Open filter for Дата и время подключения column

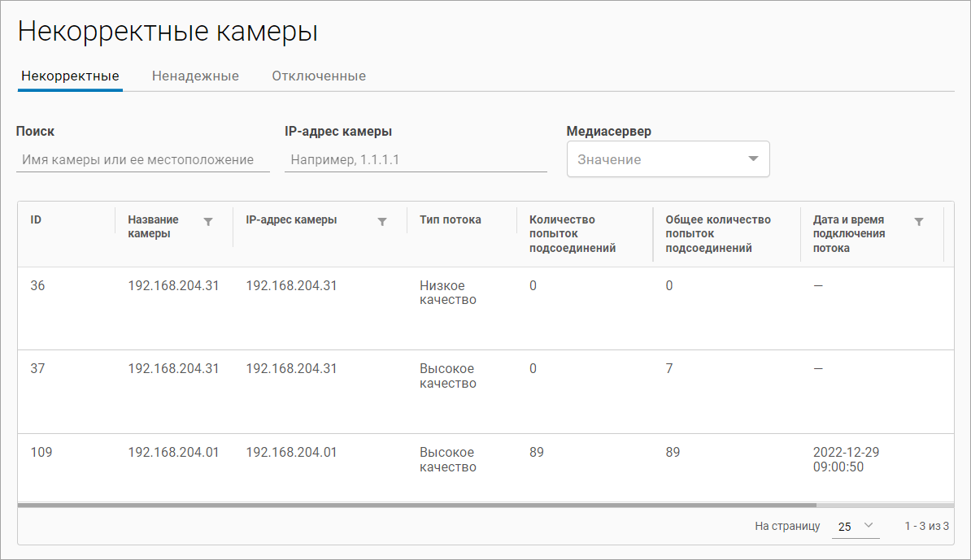(919, 221)
